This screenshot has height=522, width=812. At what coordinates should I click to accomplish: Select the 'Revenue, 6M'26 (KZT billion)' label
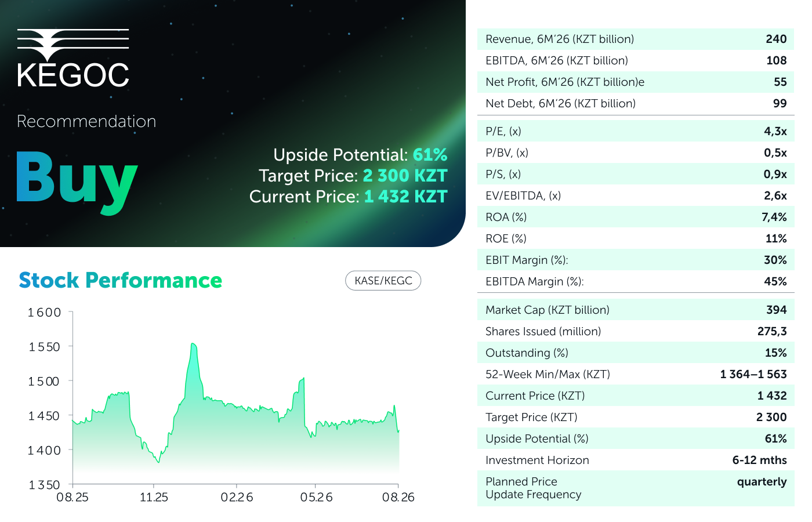[x=560, y=39]
